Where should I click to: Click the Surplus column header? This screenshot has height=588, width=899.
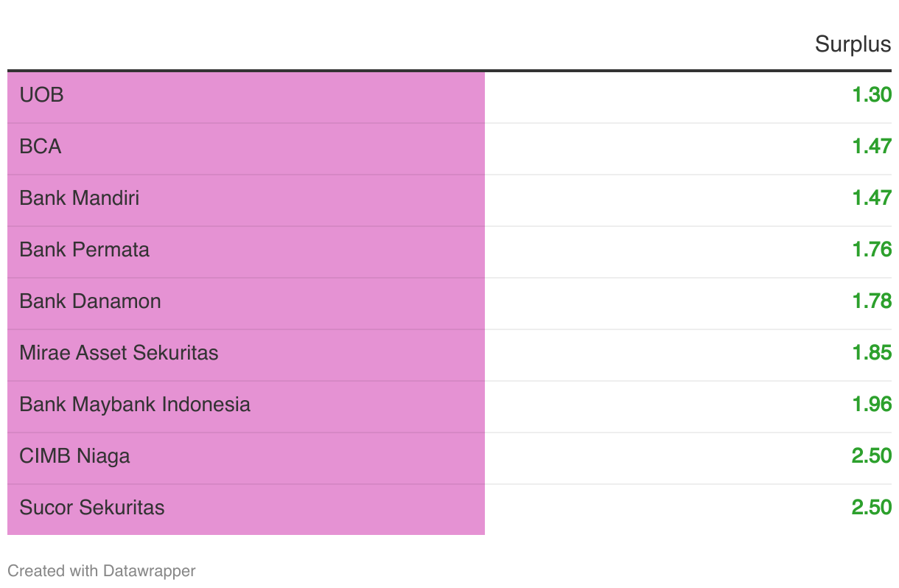coord(853,44)
